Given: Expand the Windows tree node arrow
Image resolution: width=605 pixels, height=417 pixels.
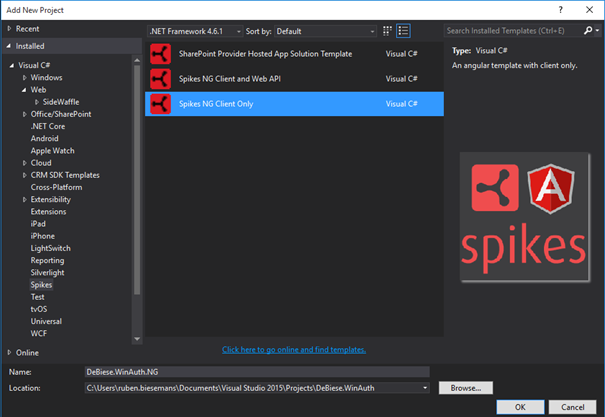Looking at the screenshot, I should (x=24, y=78).
